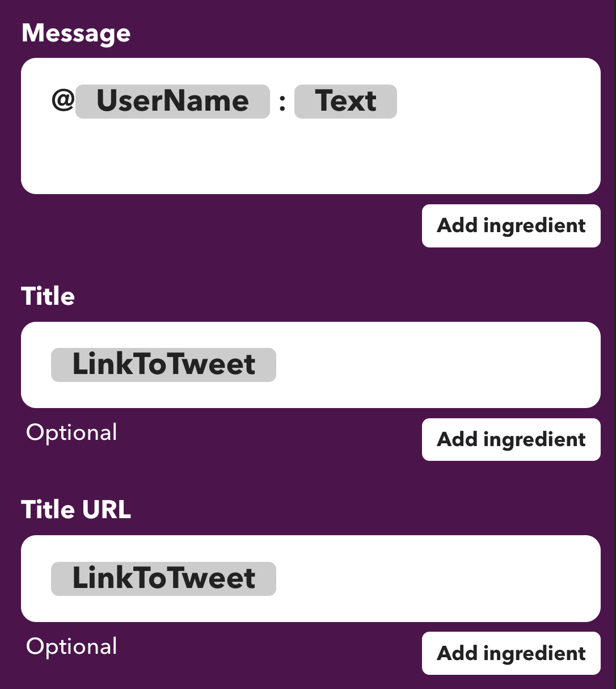The image size is (616, 689).
Task: Click the Message field heading
Action: coord(75,33)
